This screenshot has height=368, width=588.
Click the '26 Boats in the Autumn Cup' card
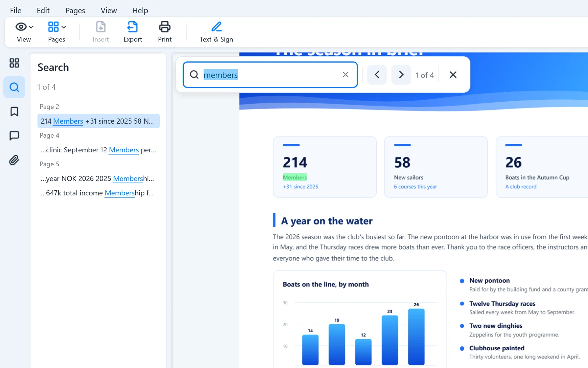click(542, 167)
